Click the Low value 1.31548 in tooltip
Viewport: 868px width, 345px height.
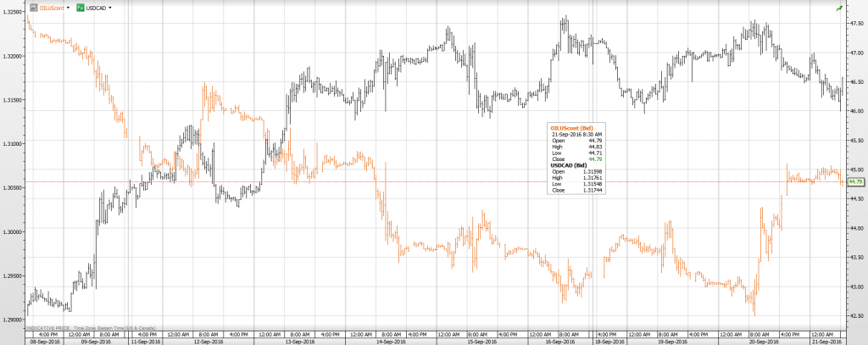tap(591, 183)
